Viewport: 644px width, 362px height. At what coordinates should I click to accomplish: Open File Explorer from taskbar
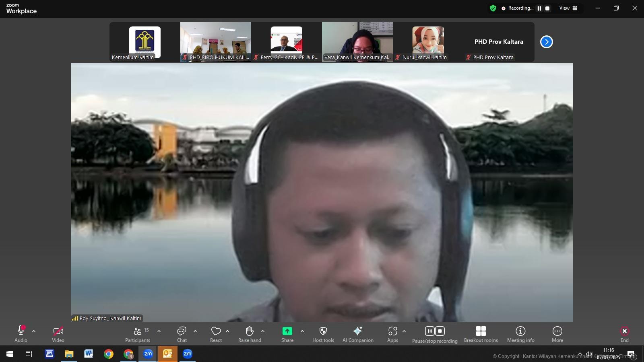[69, 354]
